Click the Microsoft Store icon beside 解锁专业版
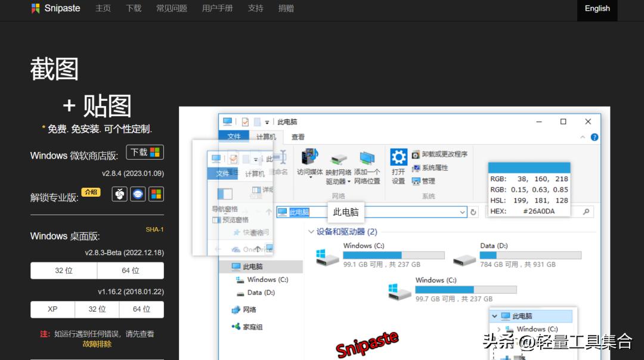 point(156,194)
